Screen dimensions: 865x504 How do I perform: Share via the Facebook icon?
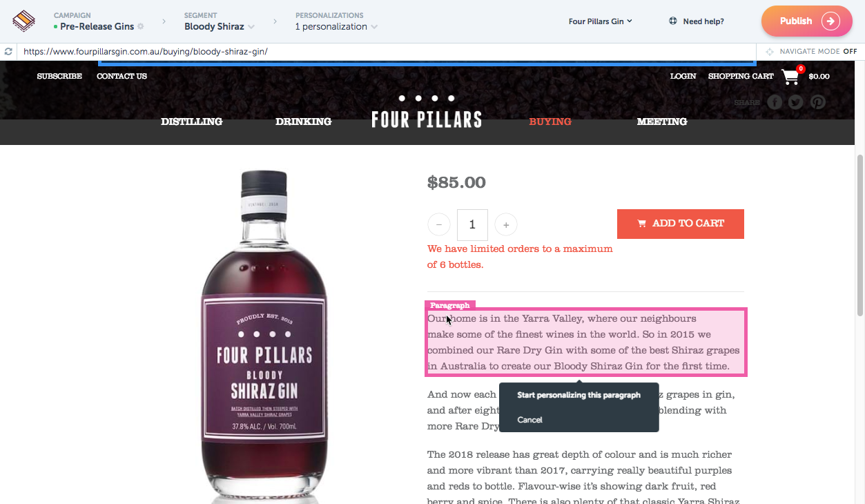click(x=775, y=102)
